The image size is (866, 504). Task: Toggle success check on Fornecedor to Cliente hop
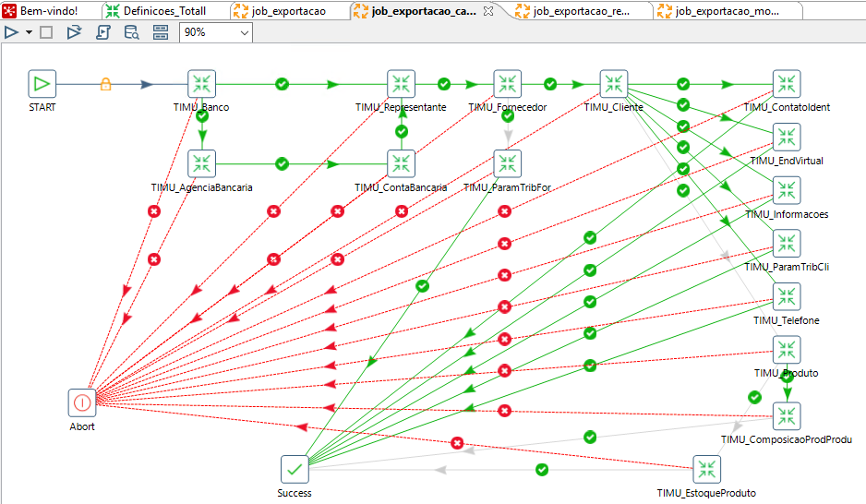coord(550,84)
